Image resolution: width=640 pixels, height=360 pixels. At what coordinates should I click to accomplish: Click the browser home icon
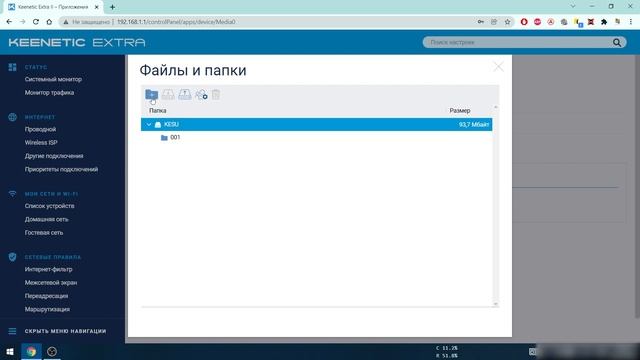[x=49, y=22]
